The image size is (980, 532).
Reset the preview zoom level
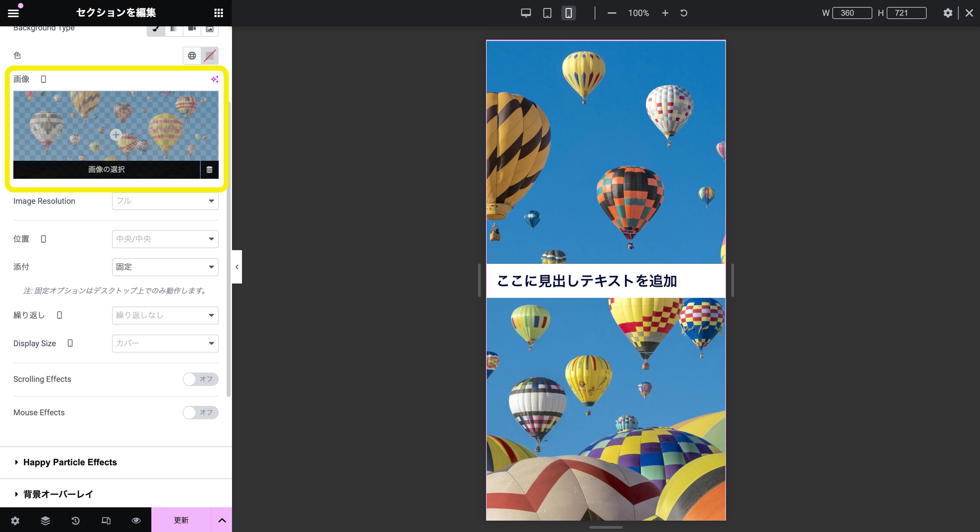click(x=684, y=13)
